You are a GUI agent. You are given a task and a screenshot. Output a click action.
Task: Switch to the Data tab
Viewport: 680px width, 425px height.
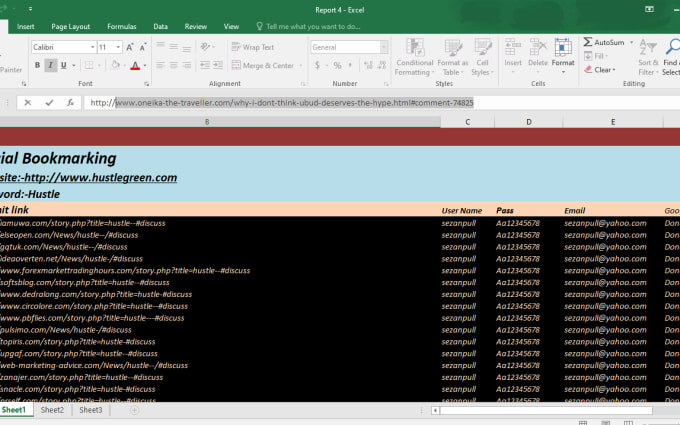tap(160, 26)
